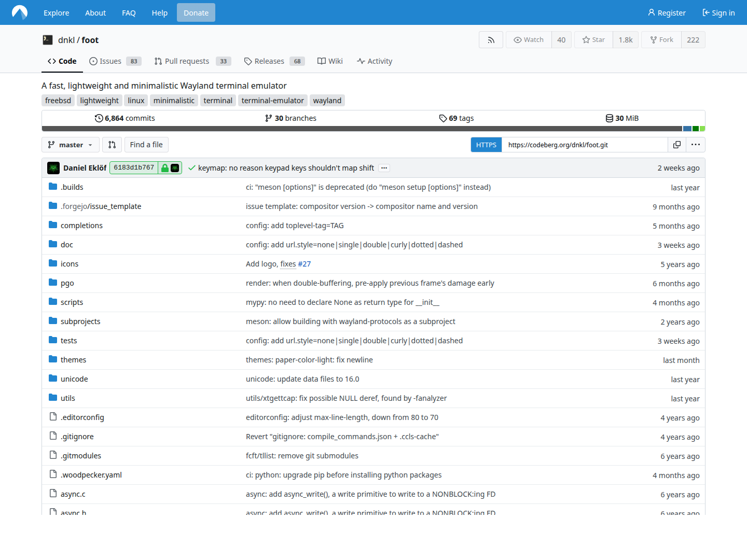Image resolution: width=747 pixels, height=560 pixels.
Task: Open the FAQ page from the header
Action: pos(129,13)
